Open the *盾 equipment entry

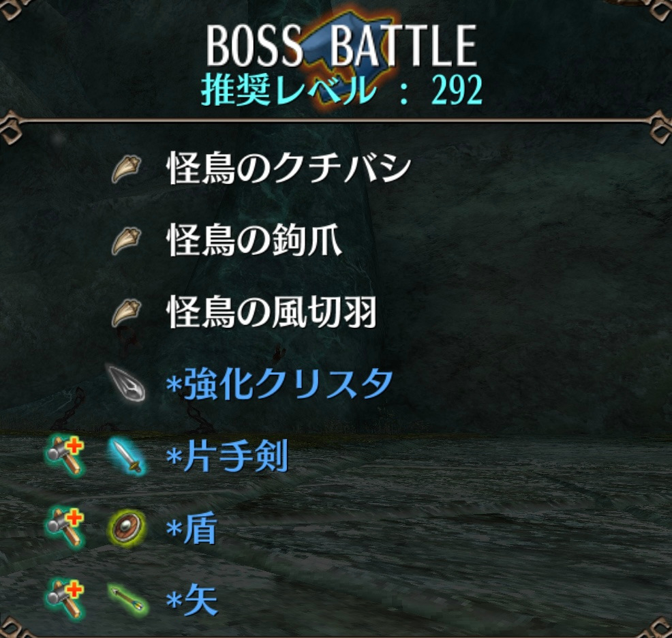click(x=192, y=529)
